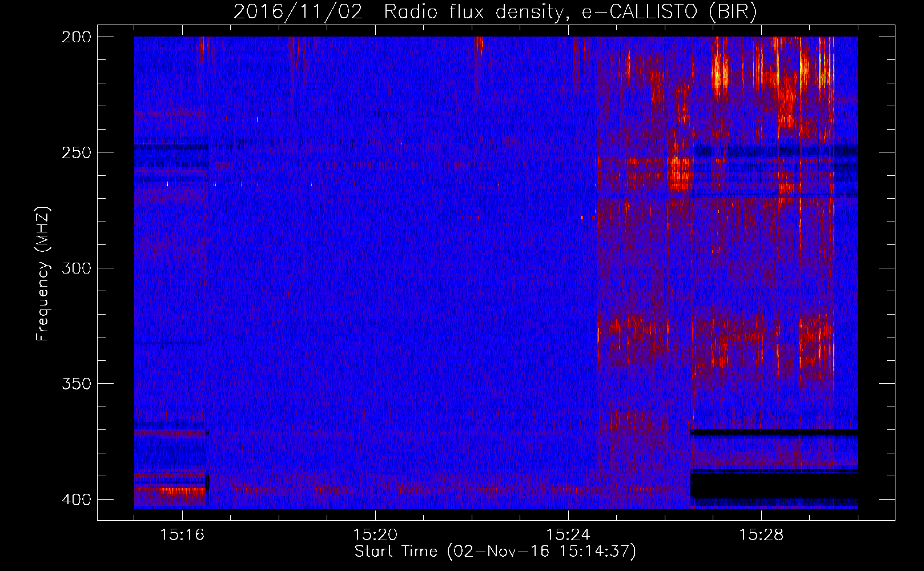
Task: Click the 250 frequency tick label
Action: (x=76, y=152)
